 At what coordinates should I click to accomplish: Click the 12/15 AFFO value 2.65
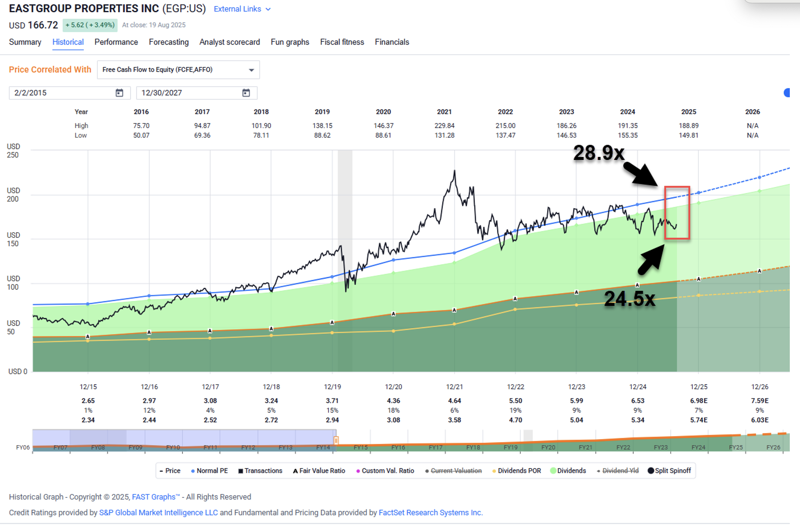coord(88,401)
